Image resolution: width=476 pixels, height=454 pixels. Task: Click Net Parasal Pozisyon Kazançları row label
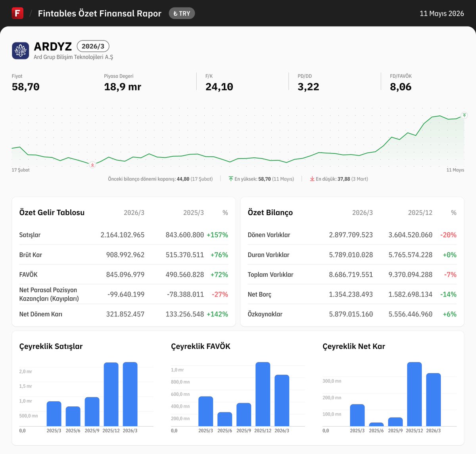[49, 294]
